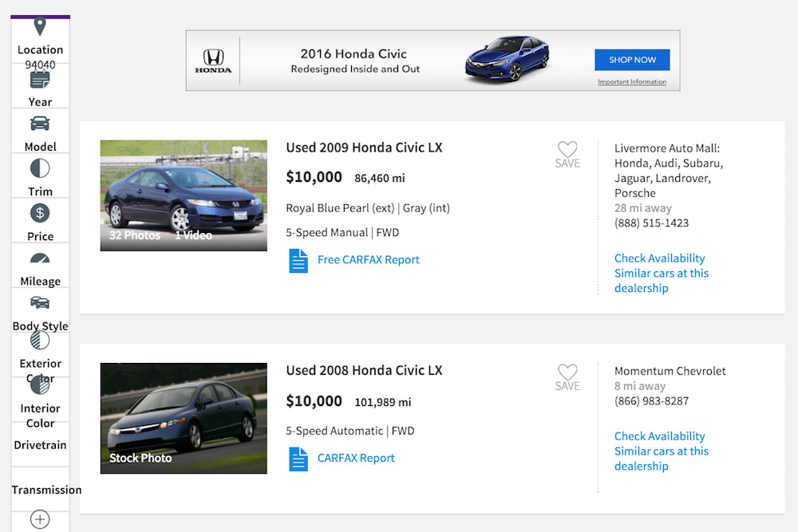Click the blue Civic image in the ad banner
Image resolution: width=798 pixels, height=532 pixels.
pyautogui.click(x=508, y=59)
